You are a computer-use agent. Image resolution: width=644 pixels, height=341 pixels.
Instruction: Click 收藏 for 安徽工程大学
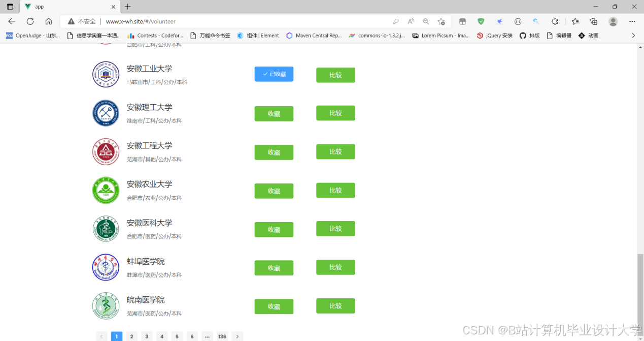click(x=274, y=152)
